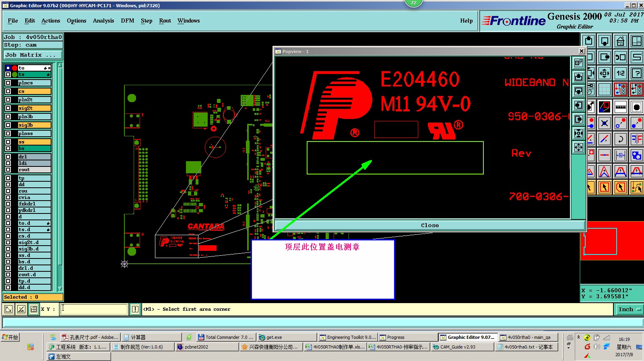This screenshot has width=644, height=361.
Task: Toggle the pln3b layer checkbox
Action: click(8, 117)
